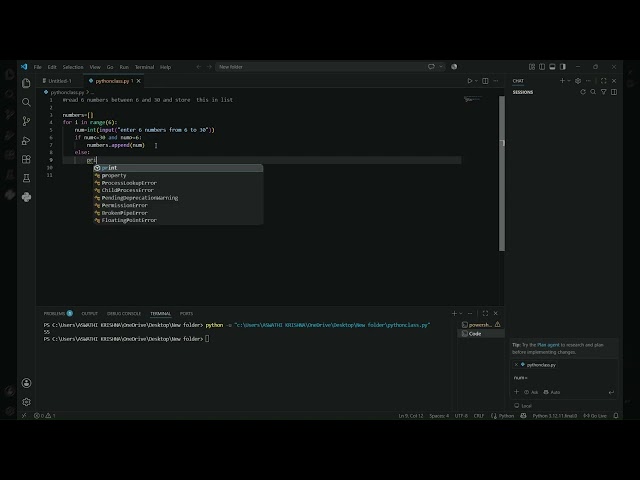Open the Local session target picker
Image resolution: width=640 pixels, height=480 pixels.
tap(523, 406)
